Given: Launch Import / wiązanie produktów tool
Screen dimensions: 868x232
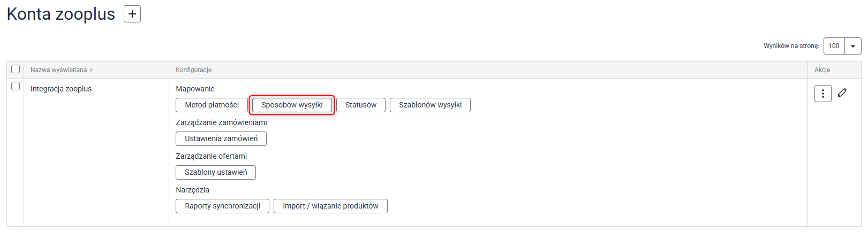Looking at the screenshot, I should coord(330,206).
